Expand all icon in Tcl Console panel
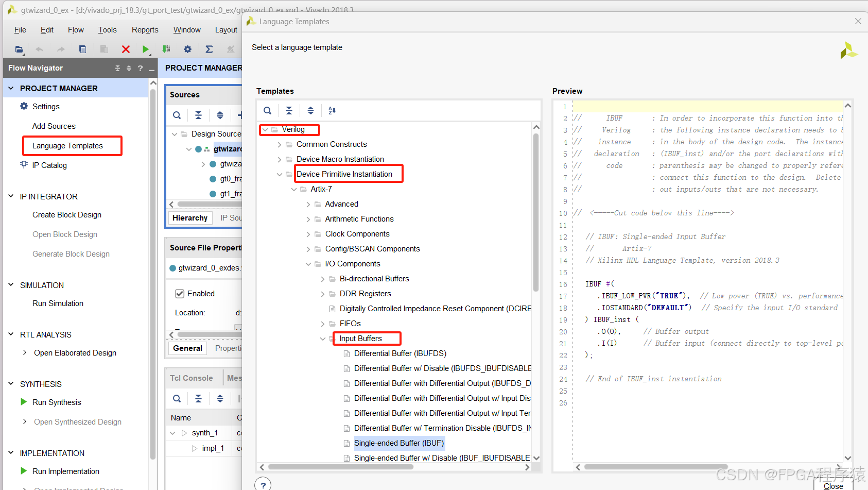868x490 pixels. pos(220,399)
